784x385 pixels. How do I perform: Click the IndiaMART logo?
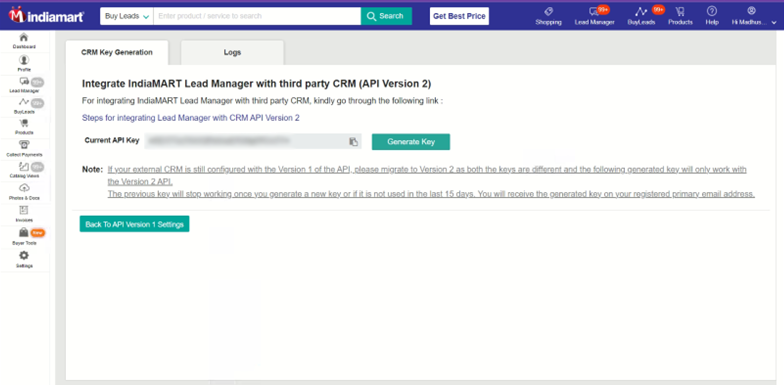click(46, 16)
